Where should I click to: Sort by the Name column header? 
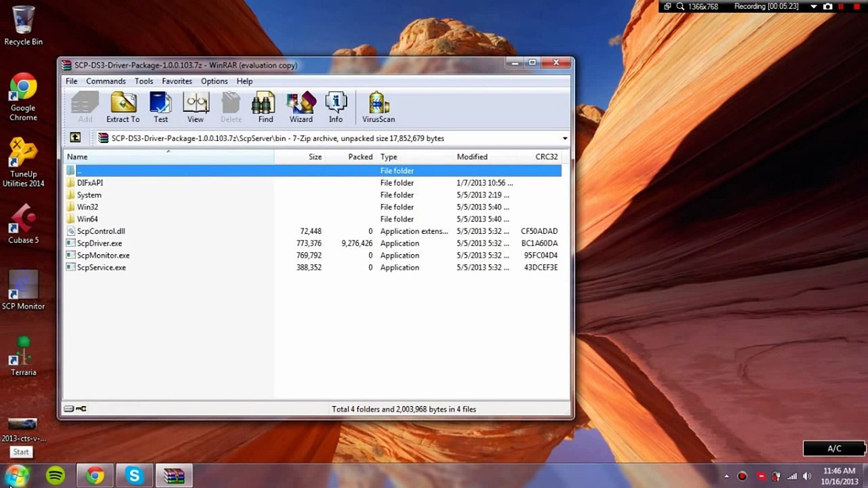pos(169,157)
